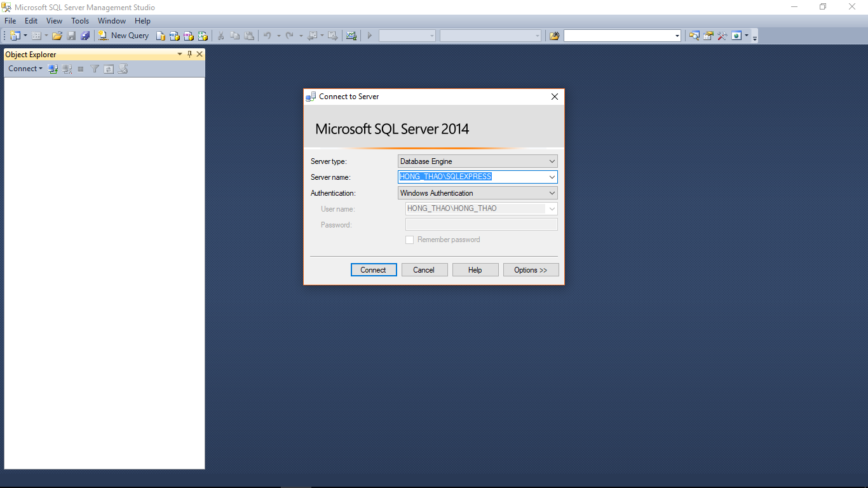
Task: Click the Undo arrow icon
Action: pos(268,36)
